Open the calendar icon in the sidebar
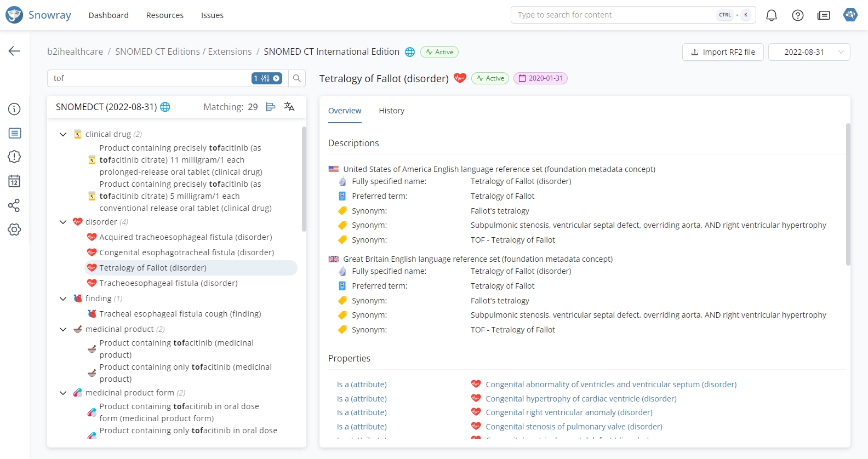The image size is (868, 459). point(14,181)
